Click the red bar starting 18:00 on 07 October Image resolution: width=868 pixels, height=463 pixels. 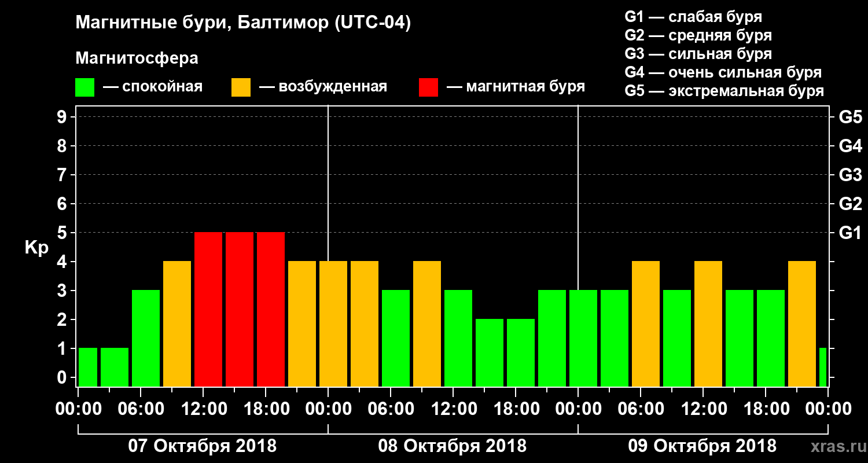click(271, 309)
